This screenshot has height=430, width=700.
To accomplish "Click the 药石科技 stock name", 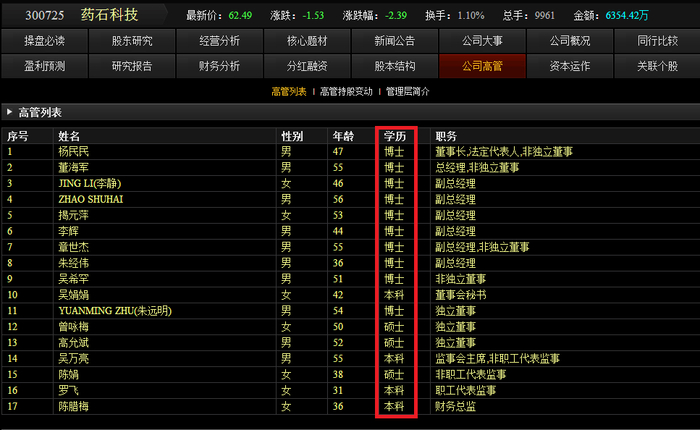I will (x=109, y=15).
